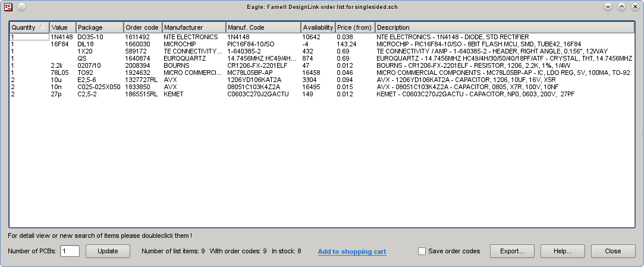
Task: Click the sort arrow on Quantity column
Action: (x=42, y=27)
